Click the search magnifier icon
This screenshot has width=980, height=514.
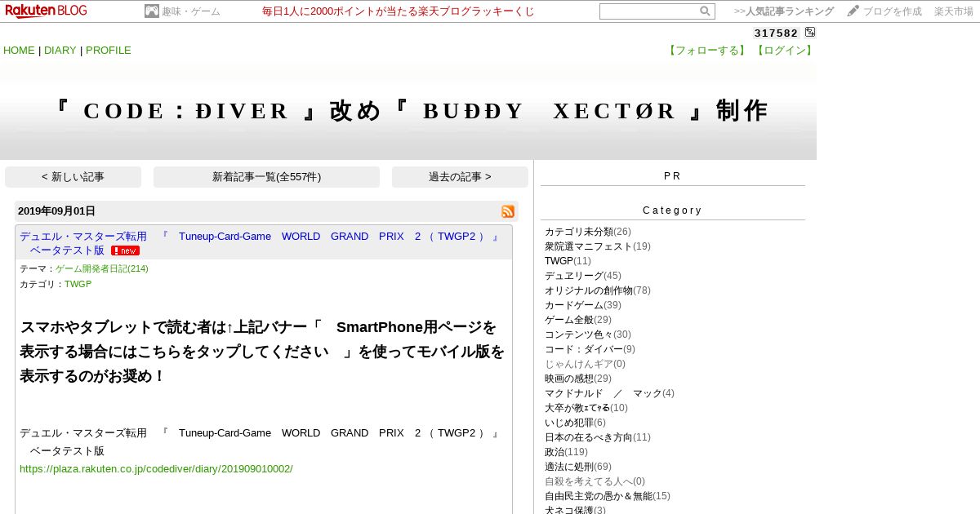[x=705, y=11]
